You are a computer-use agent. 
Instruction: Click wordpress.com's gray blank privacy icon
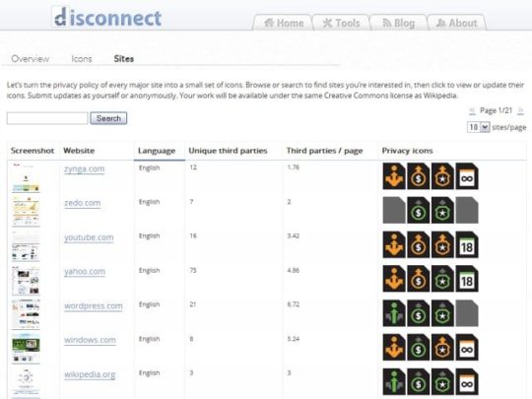click(x=467, y=313)
